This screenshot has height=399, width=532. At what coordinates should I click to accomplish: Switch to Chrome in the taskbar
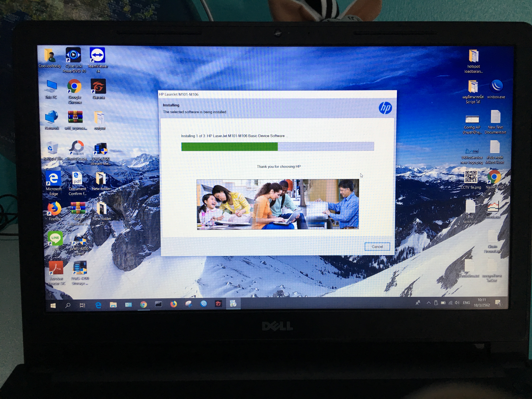(143, 305)
